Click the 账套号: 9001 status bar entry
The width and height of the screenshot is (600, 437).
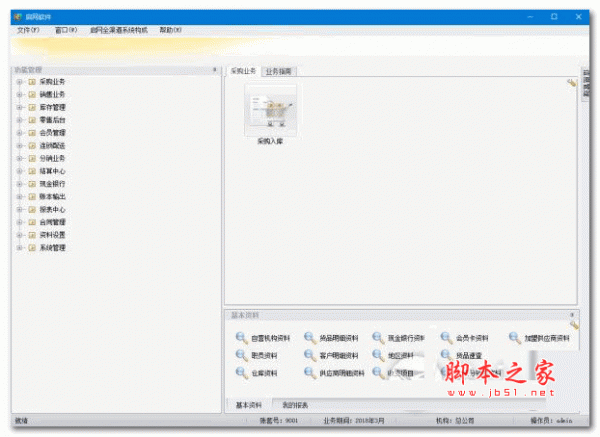click(x=279, y=421)
